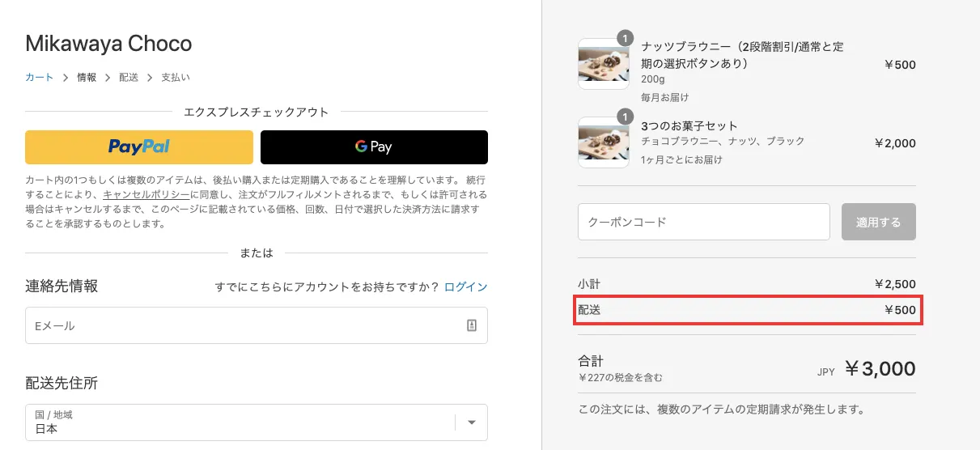Go back to カート breadcrumb
The height and width of the screenshot is (450, 980).
tap(40, 78)
